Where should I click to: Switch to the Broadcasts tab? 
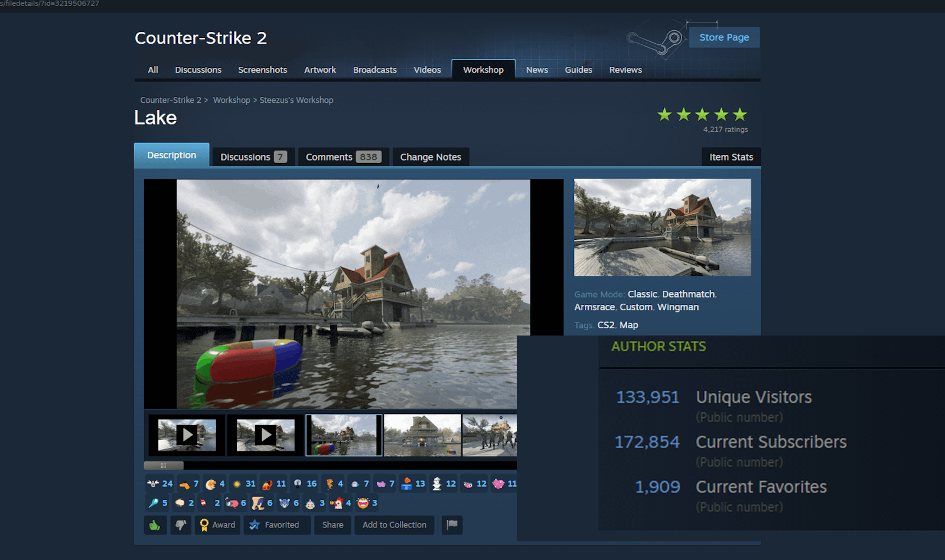[375, 70]
